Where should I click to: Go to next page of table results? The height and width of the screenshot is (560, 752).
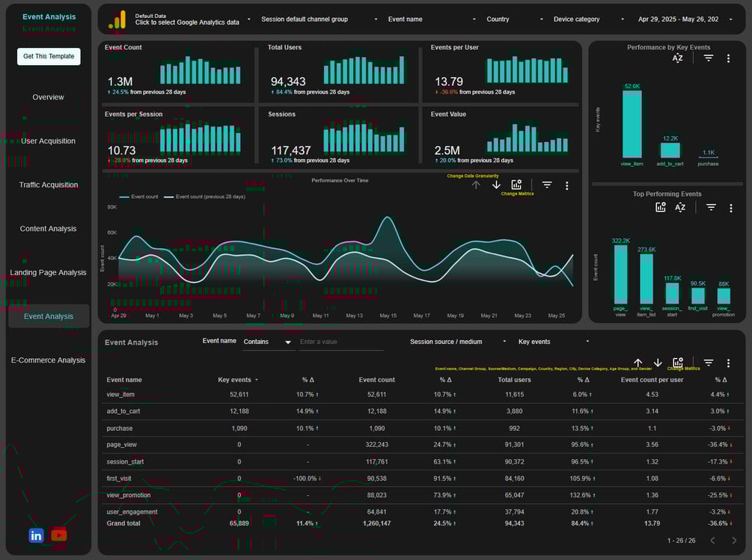[x=734, y=541]
